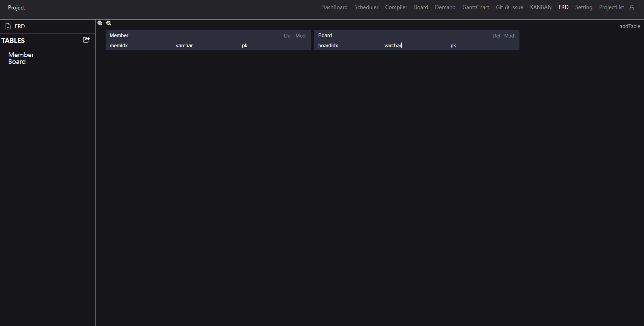
Task: Open the varchar type selector for memIdx
Action: 184,45
